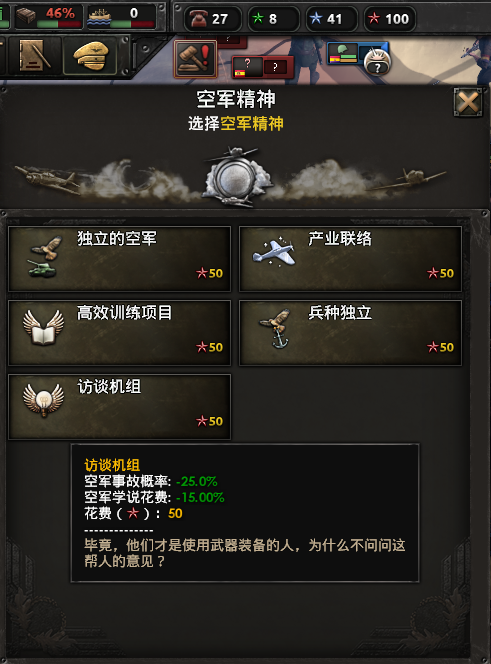Open the decisions gavel alert icon
The width and height of the screenshot is (491, 664).
pyautogui.click(x=195, y=59)
